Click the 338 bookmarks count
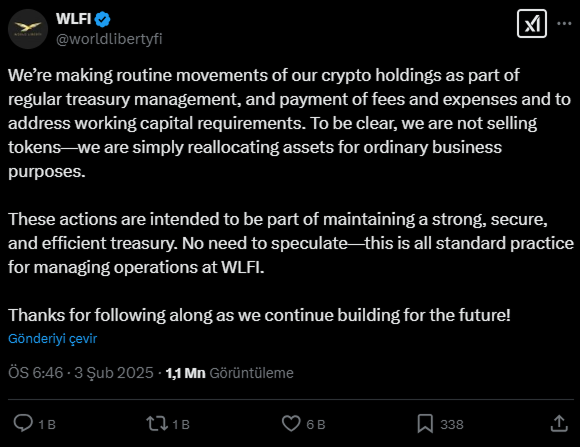The image size is (580, 447). point(452,424)
